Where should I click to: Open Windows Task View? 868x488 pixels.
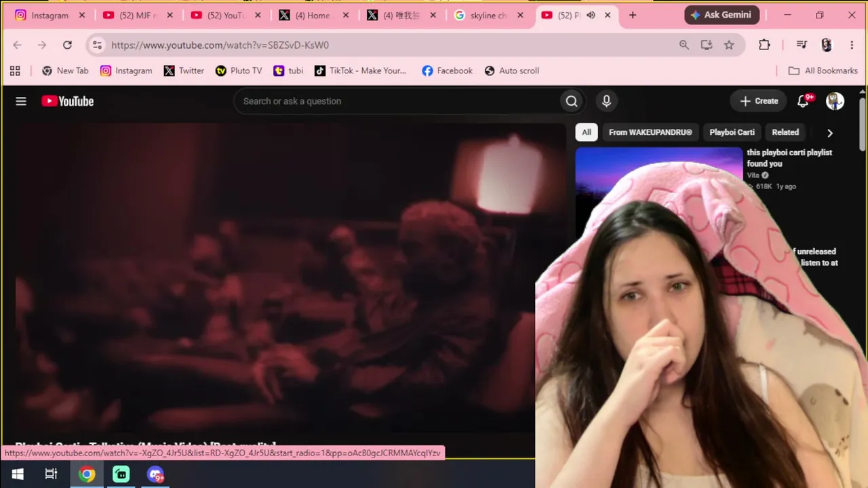[x=52, y=474]
